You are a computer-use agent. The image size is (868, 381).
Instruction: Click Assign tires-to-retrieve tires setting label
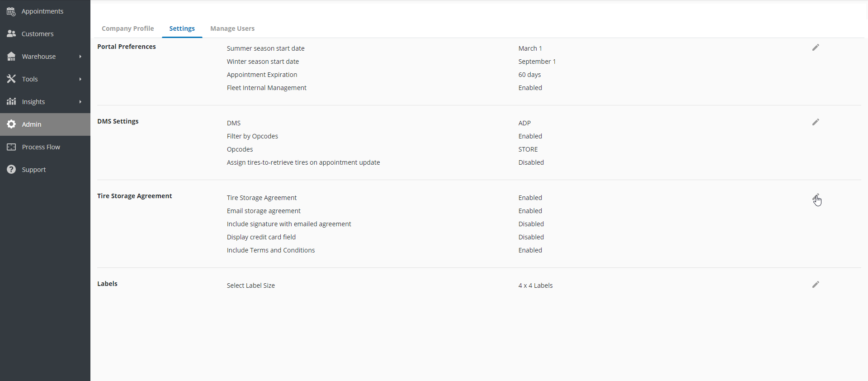(303, 162)
